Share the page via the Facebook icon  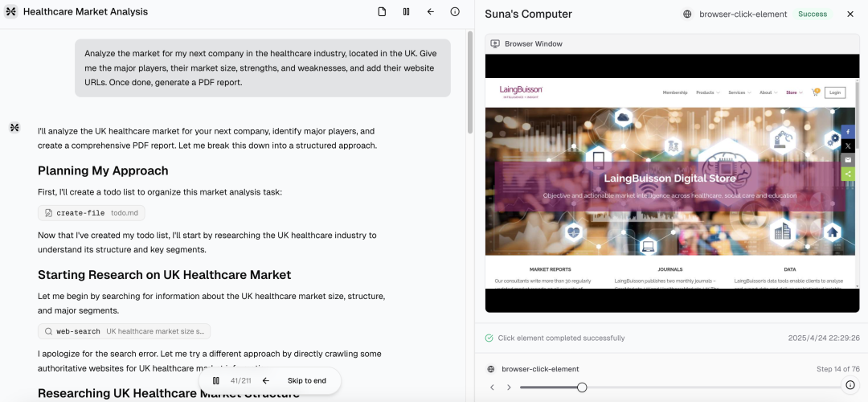(848, 132)
